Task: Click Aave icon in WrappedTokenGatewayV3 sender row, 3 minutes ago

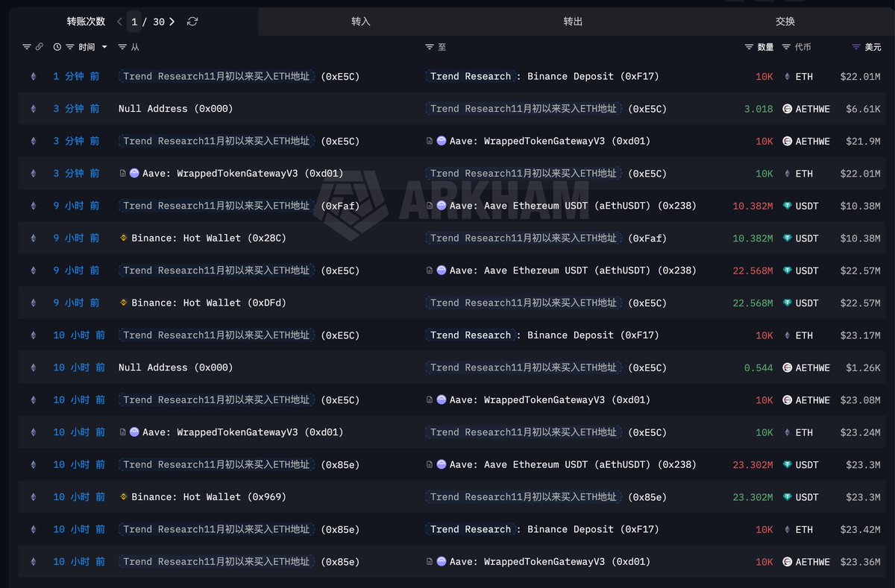Action: [x=134, y=174]
